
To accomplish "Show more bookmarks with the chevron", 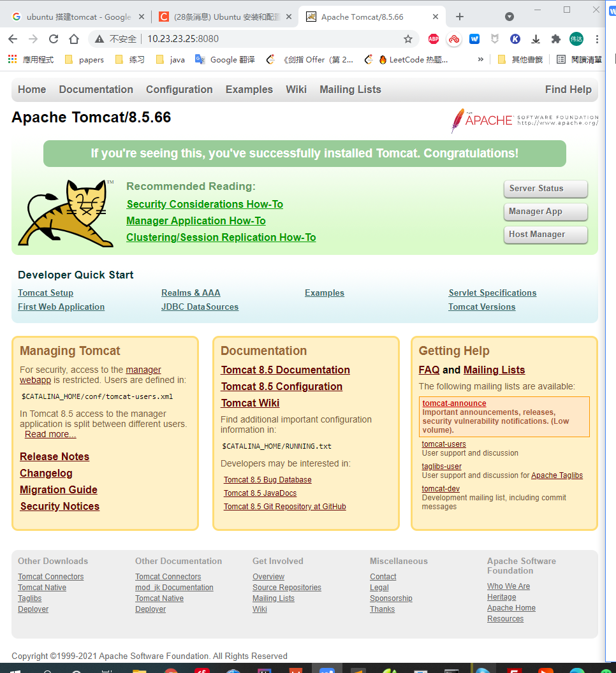I will pos(481,59).
